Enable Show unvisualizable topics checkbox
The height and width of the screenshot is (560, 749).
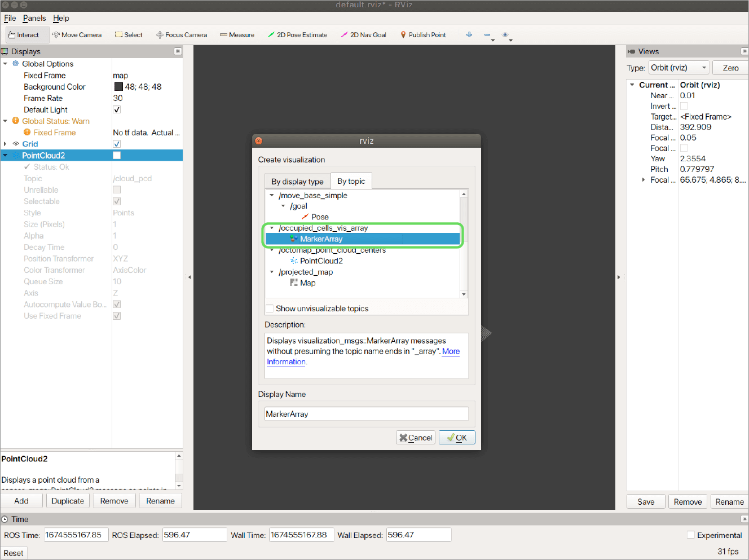pos(270,308)
